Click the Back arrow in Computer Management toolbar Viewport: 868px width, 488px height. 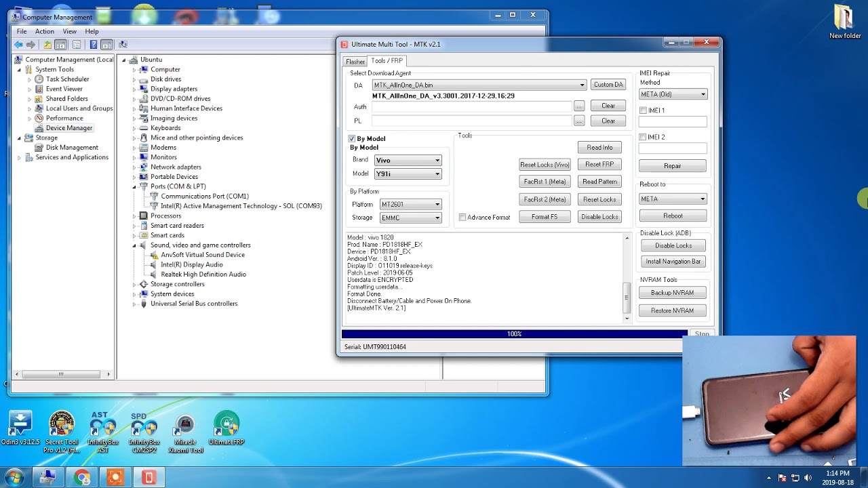[18, 45]
